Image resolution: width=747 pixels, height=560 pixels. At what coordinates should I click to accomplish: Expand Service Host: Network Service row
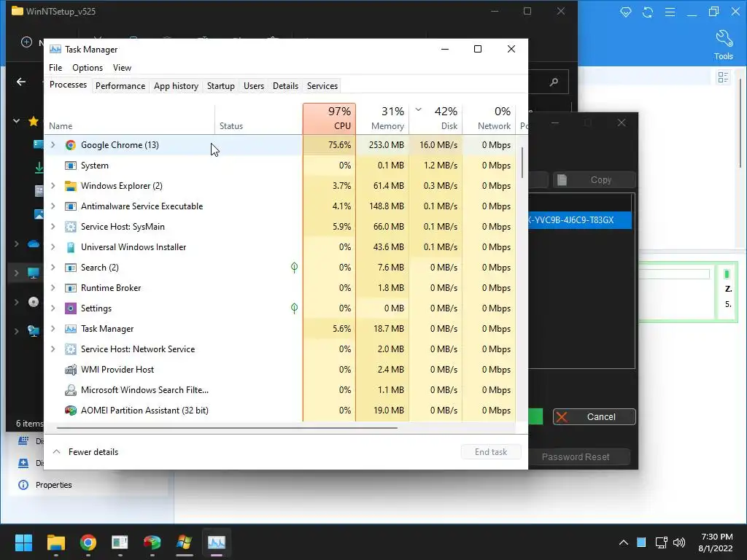pyautogui.click(x=53, y=349)
